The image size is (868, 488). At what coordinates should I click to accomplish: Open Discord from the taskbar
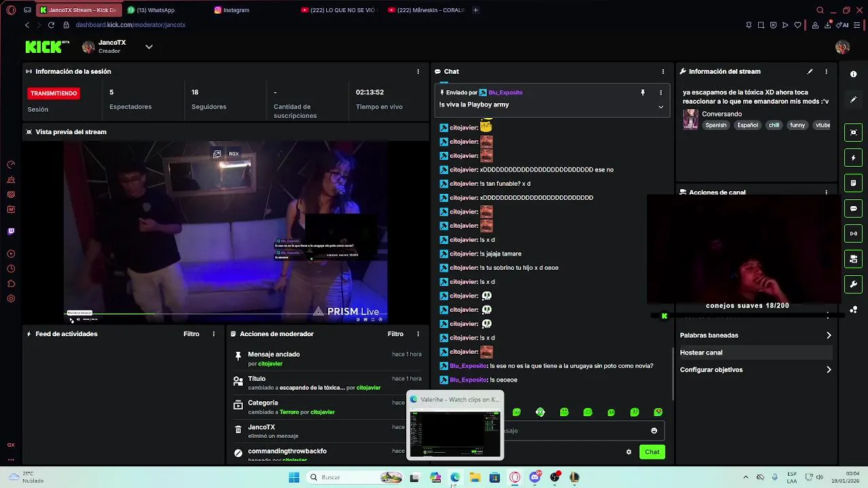click(x=535, y=477)
